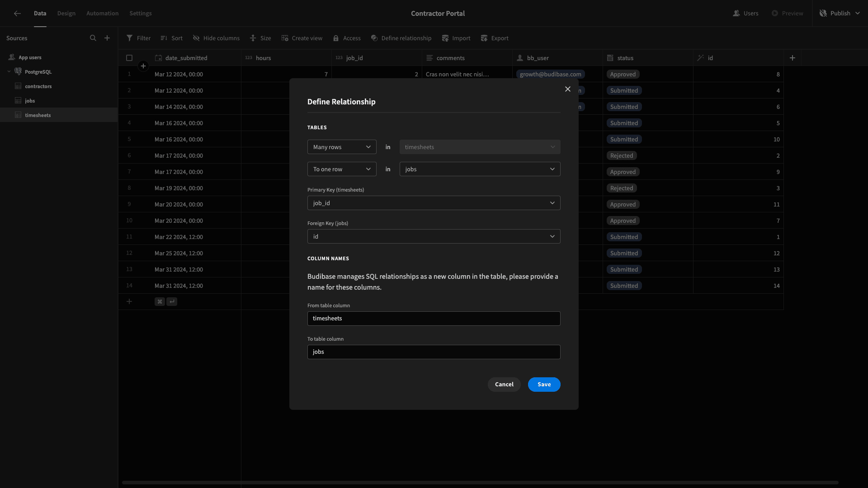
Task: Click the Publish rocket icon
Action: [823, 13]
